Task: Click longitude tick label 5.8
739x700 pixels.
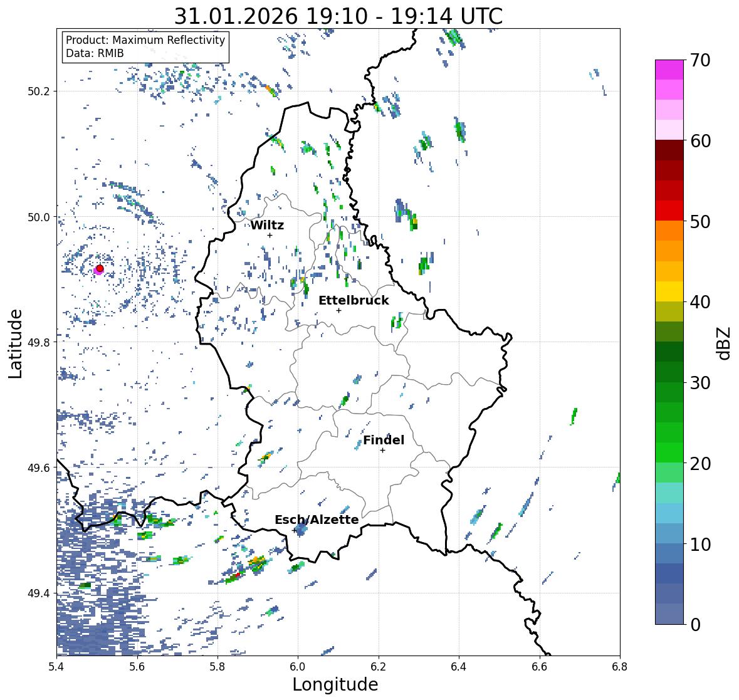Action: pos(218,667)
